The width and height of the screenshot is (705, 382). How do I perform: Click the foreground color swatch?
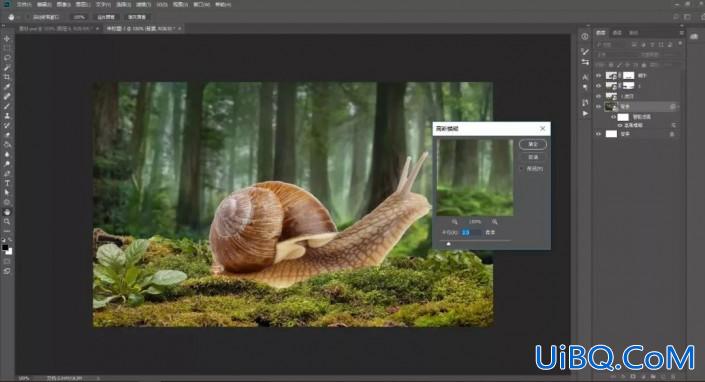coord(5,247)
